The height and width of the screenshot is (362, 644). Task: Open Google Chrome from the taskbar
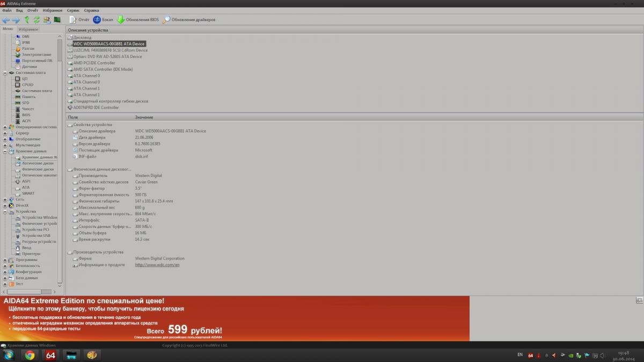(x=30, y=355)
